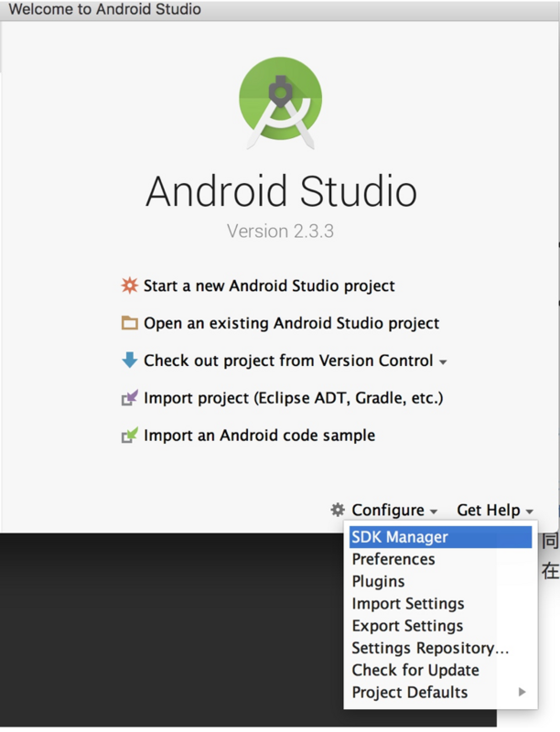Expand the Project Defaults submenu arrow
Image resolution: width=560 pixels, height=732 pixels.
(x=522, y=692)
